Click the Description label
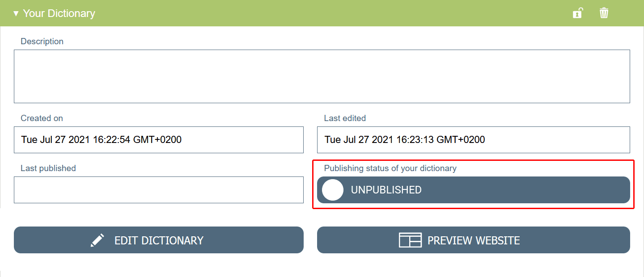Screen dimensions: 644x277 pos(42,42)
